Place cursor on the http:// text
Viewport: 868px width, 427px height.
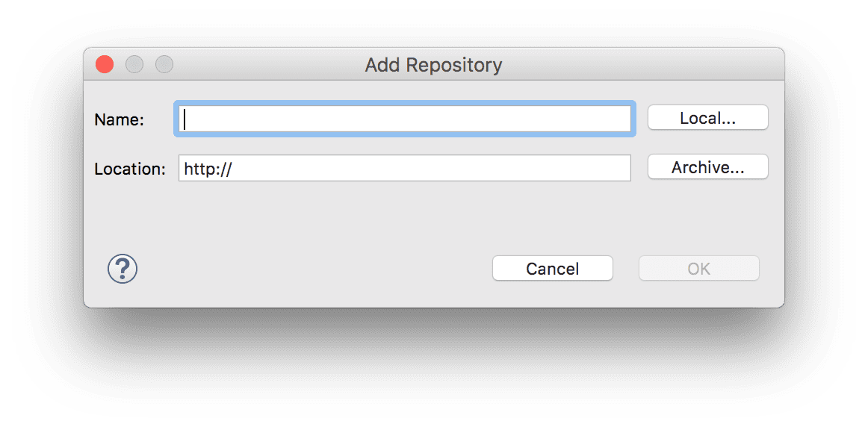coord(208,169)
